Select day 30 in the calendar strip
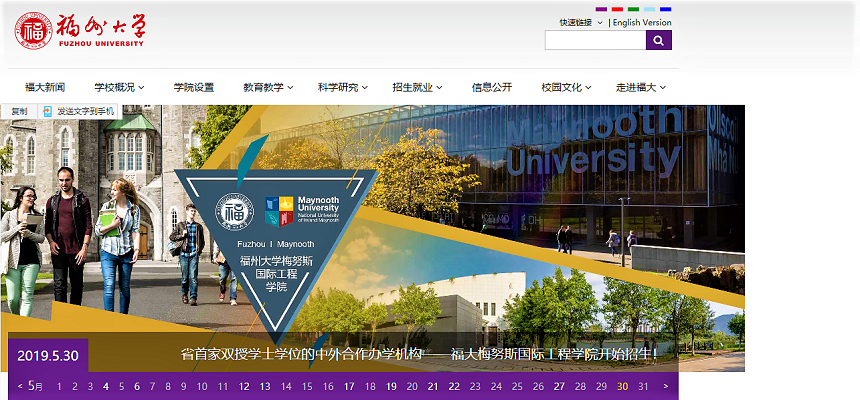860x400 pixels. (x=622, y=386)
